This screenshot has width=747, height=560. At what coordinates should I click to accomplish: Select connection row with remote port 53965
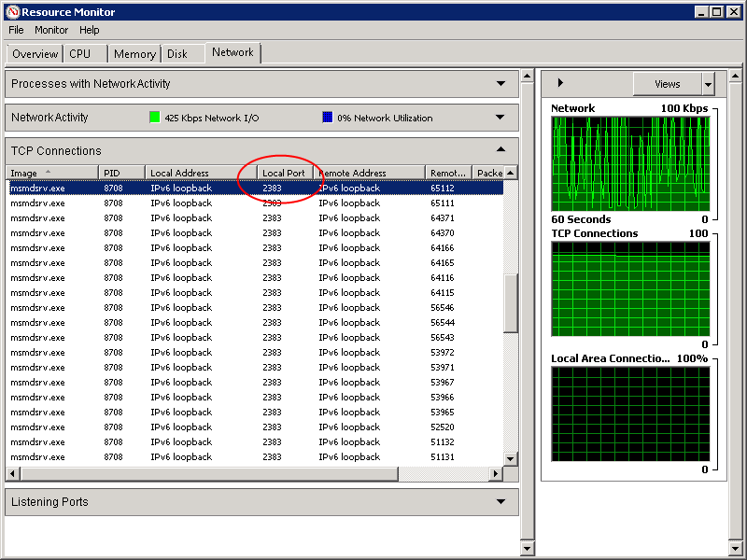256,412
